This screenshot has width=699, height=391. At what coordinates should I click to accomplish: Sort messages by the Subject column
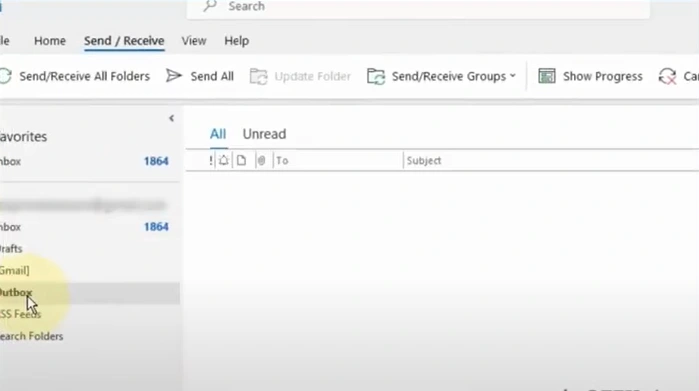coord(424,161)
